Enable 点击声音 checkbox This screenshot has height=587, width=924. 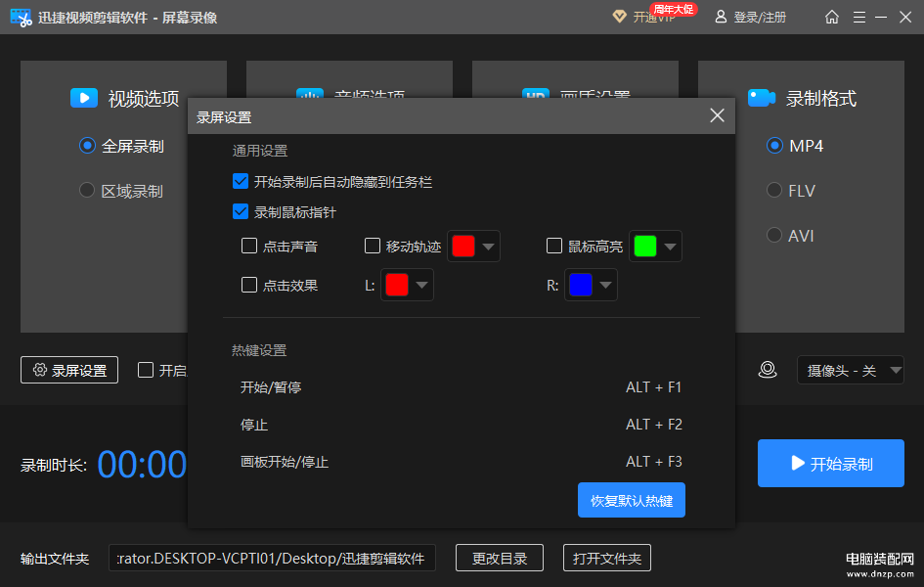point(249,246)
